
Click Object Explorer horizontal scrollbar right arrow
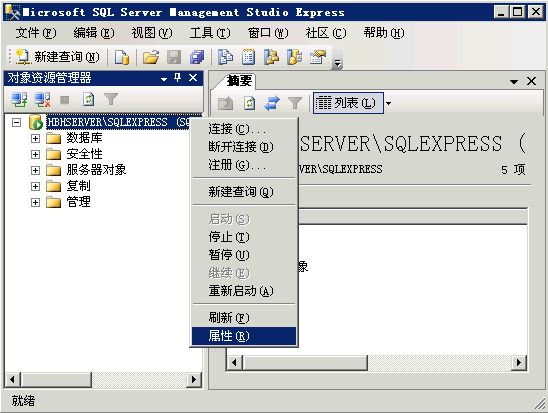pos(194,379)
